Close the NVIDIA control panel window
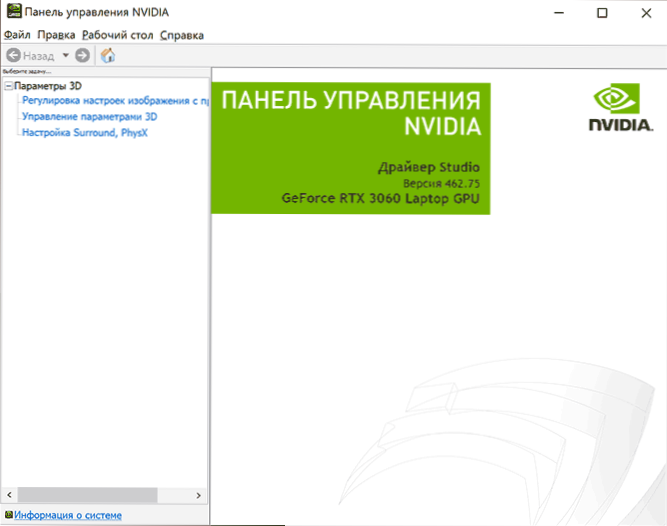The image size is (667, 526). click(646, 13)
